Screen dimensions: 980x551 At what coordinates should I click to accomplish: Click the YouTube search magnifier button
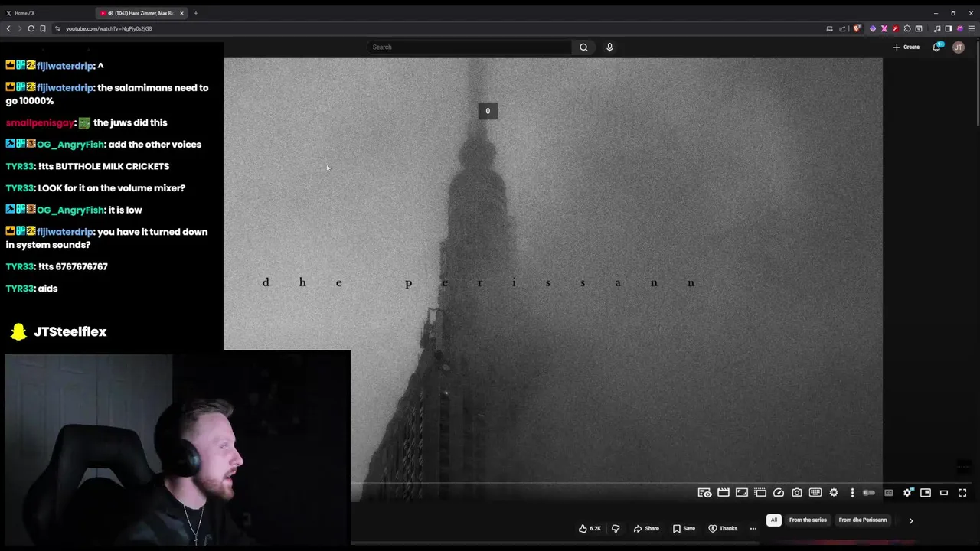583,47
